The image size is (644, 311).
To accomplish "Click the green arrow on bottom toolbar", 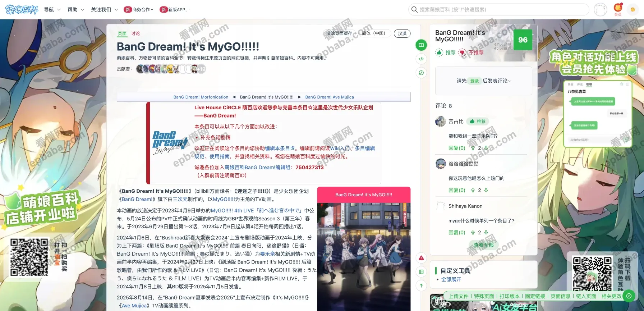I will (629, 296).
